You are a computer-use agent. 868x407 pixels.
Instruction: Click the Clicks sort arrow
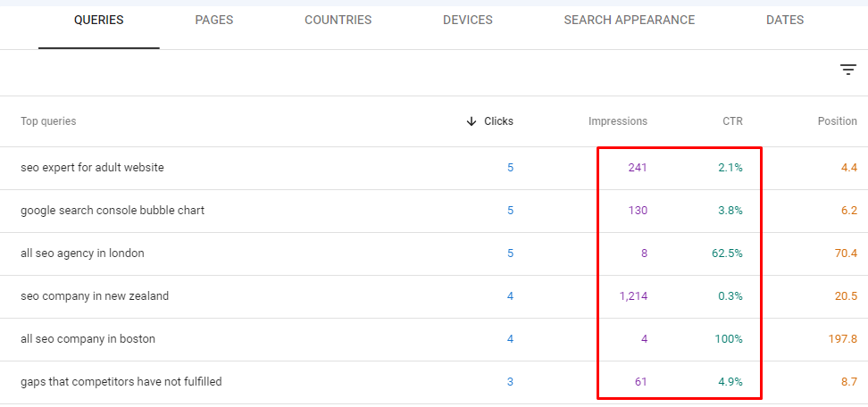point(472,121)
